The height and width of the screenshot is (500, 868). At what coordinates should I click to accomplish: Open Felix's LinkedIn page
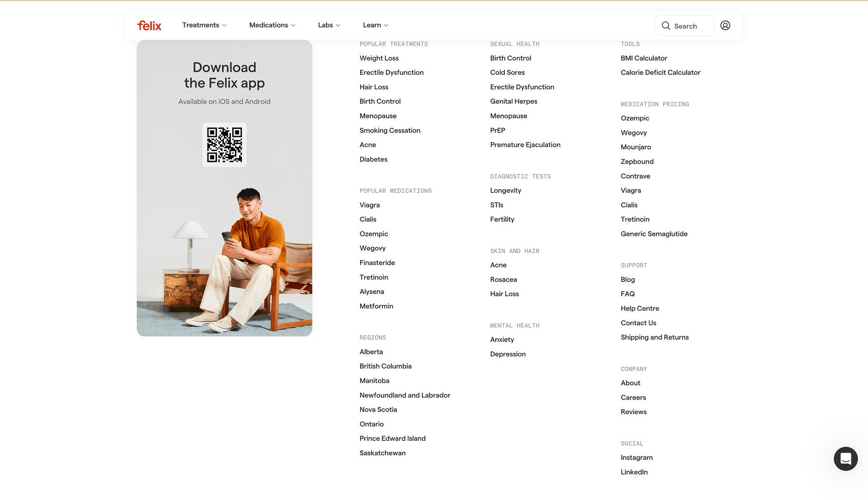[x=634, y=472]
